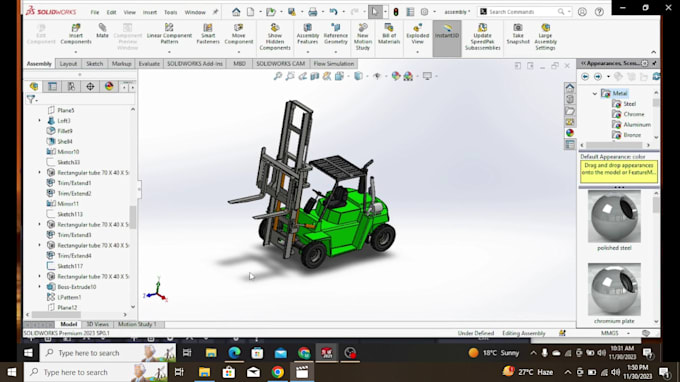Start a New Motion Study
Viewport: 680px width, 382px height.
[x=363, y=37]
